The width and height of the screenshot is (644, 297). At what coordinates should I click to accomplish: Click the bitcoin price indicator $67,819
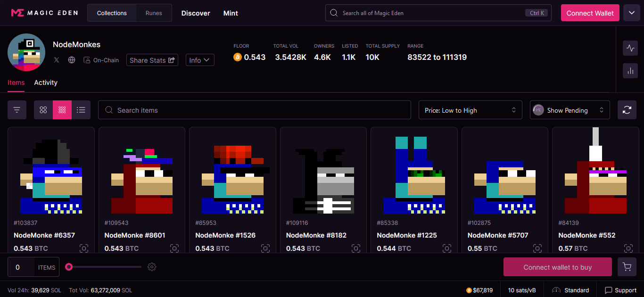[x=479, y=290]
